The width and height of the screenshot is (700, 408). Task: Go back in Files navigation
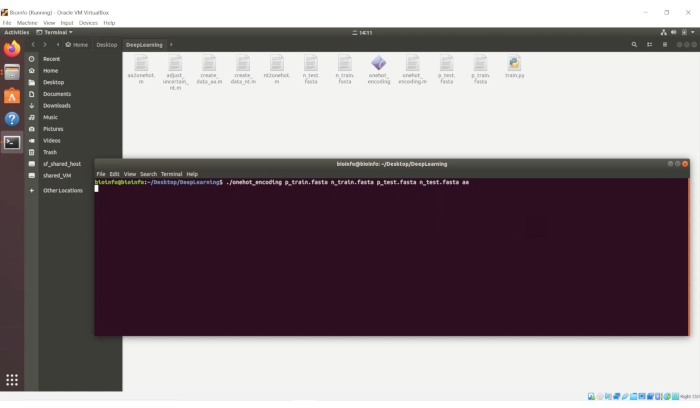33,45
